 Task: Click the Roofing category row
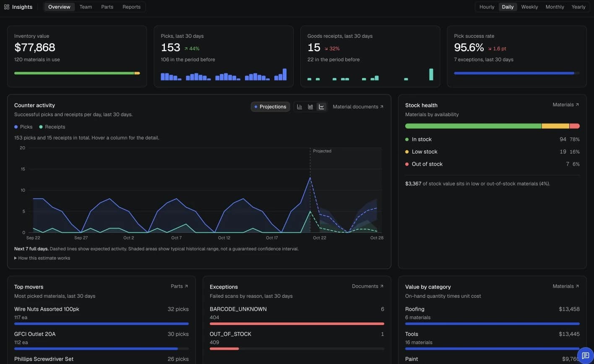coord(492,316)
